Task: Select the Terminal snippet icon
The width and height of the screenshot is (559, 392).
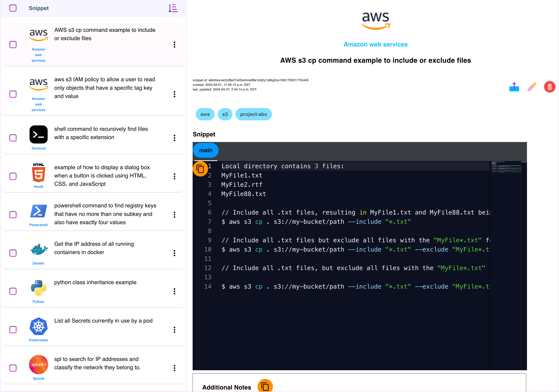Action: 38,134
